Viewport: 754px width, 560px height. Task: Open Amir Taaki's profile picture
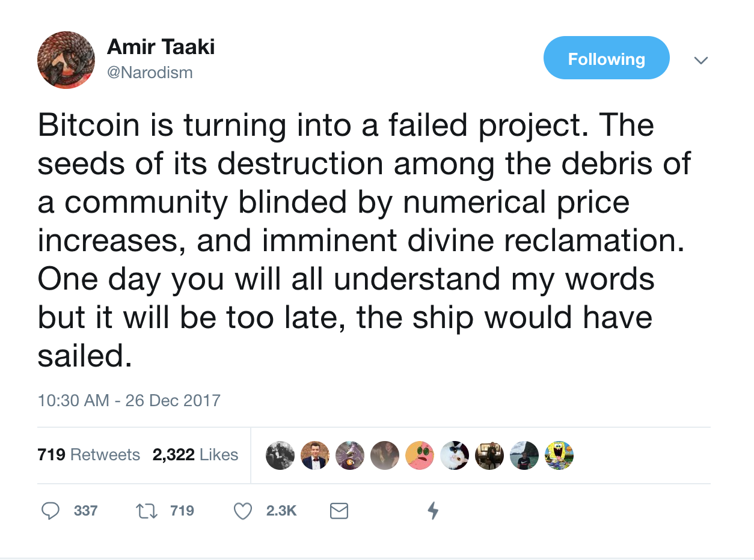pyautogui.click(x=66, y=60)
